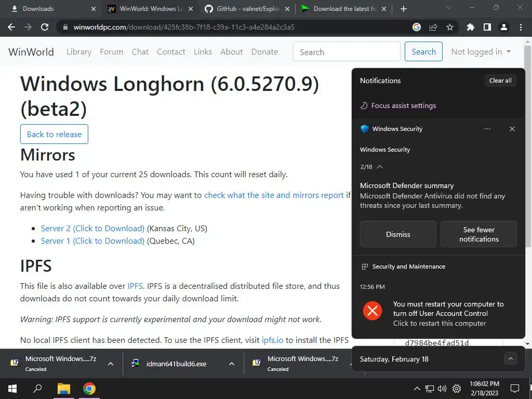Open the Donate nav item
This screenshot has width=532, height=399.
click(264, 52)
